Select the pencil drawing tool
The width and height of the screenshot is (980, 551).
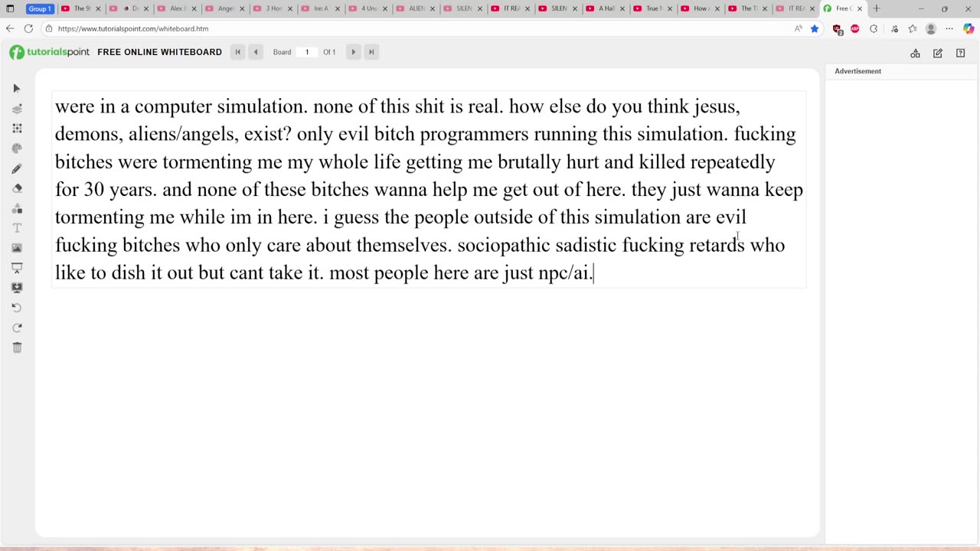point(17,168)
